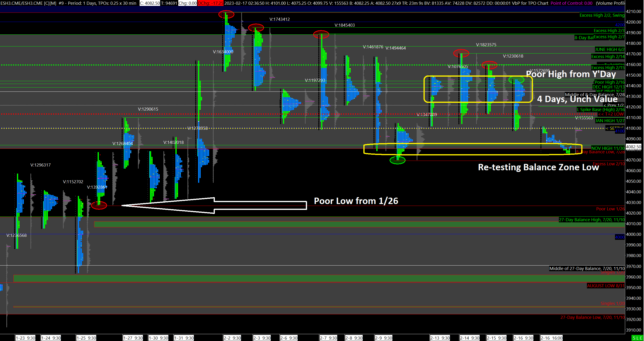Click the highlighted 4082.50 current price label
The height and width of the screenshot is (341, 644).
(x=633, y=147)
